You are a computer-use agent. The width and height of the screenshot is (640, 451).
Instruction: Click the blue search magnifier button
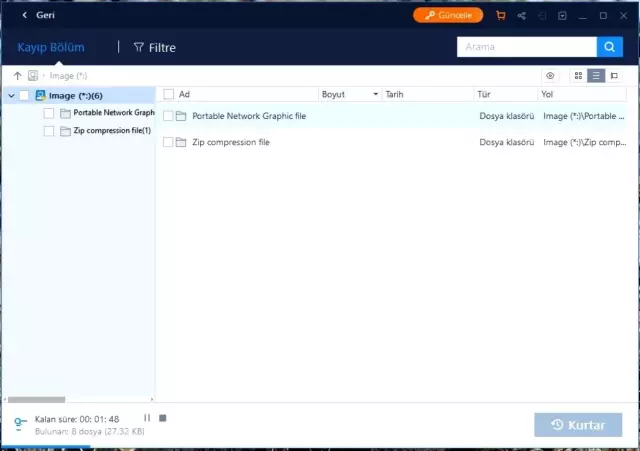click(x=610, y=47)
